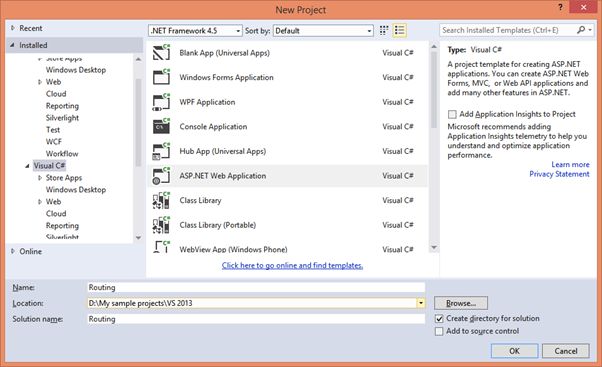The width and height of the screenshot is (602, 367).
Task: Click the tree panel scrollbar thumb
Action: 138,122
